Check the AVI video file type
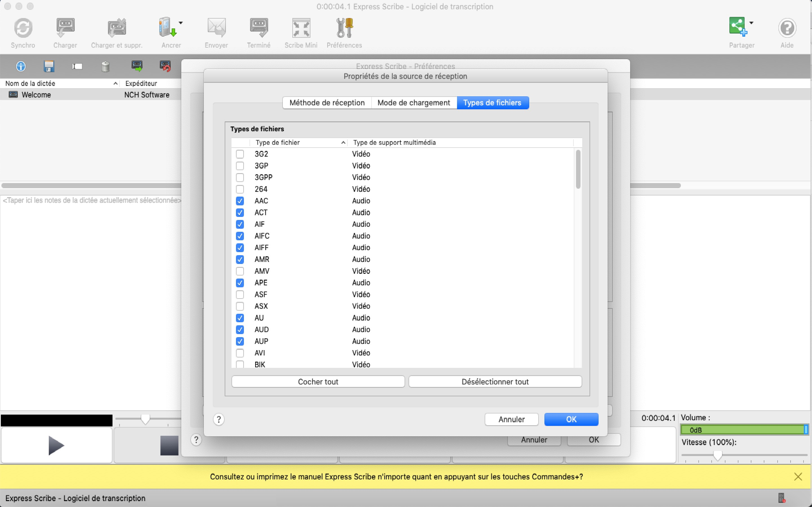812x507 pixels. point(240,353)
